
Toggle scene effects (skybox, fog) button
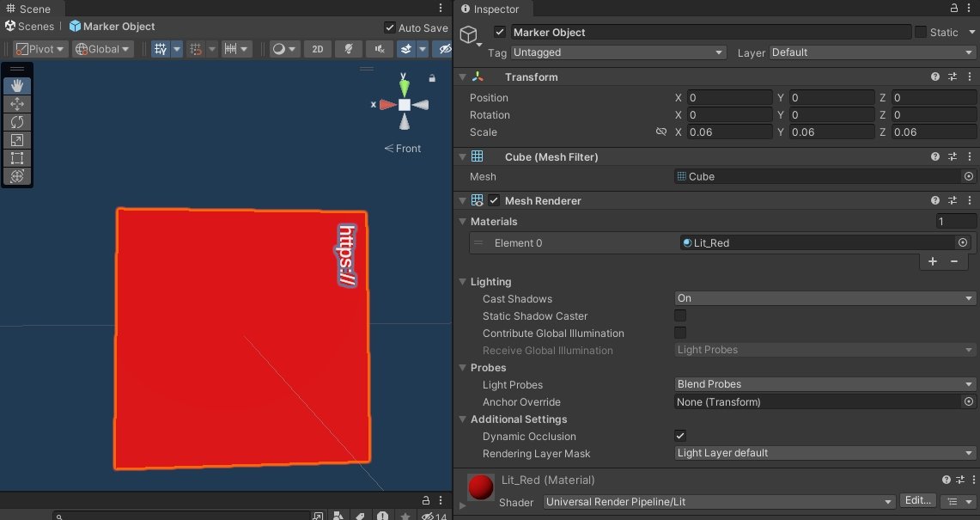click(x=406, y=49)
